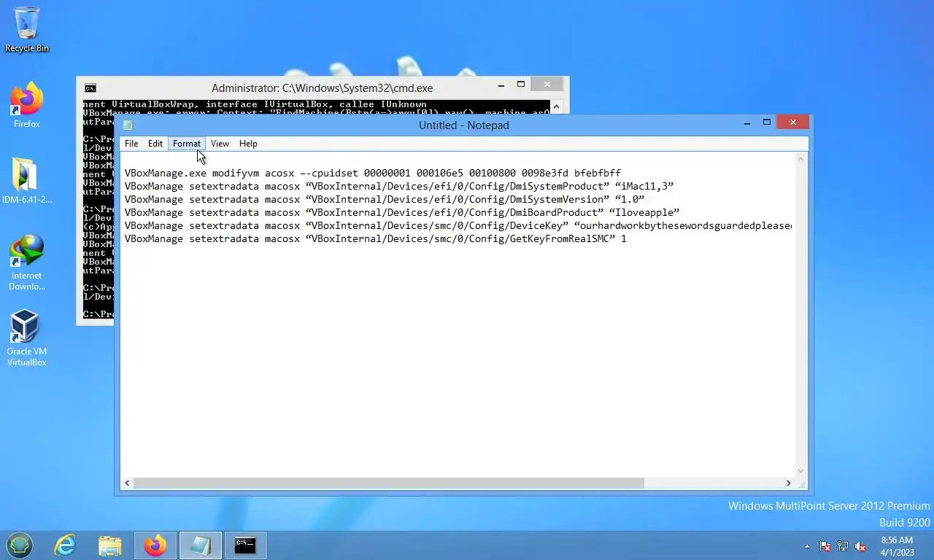Open File Explorer from taskbar
934x560 pixels.
pyautogui.click(x=110, y=545)
